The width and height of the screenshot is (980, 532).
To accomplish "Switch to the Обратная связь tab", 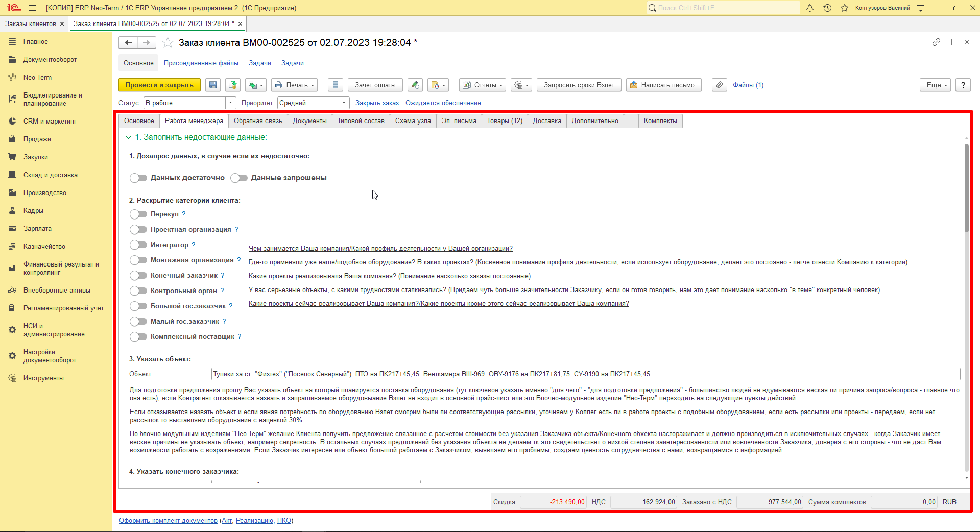I will pyautogui.click(x=258, y=120).
